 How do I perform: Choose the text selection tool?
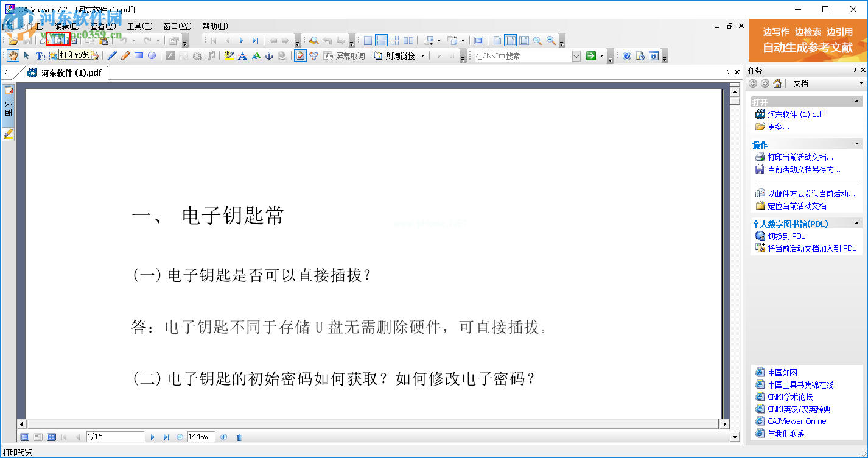[x=40, y=56]
